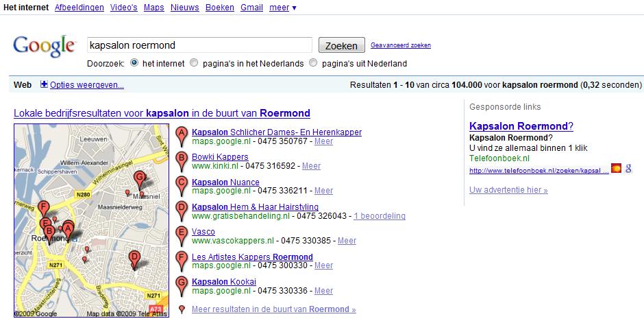Screen dimensions: 644x321
Task: Click the '1 beoordeling' review link
Action: click(x=380, y=216)
